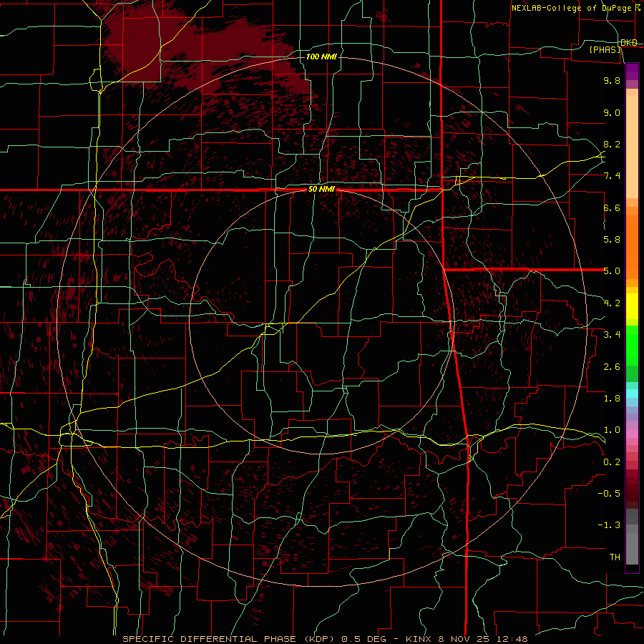644x644 pixels.
Task: Click the -1.3 value on the scale
Action: [x=609, y=525]
